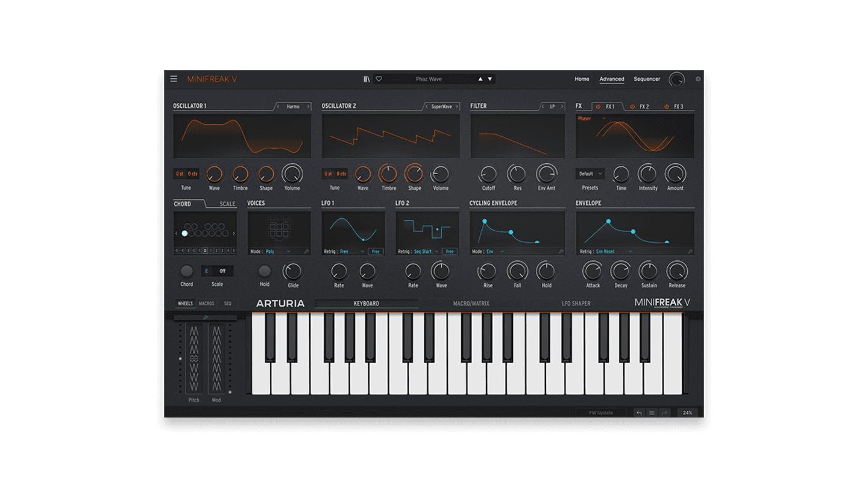The image size is (868, 488).
Task: Show the MACROS panel
Action: click(x=207, y=304)
